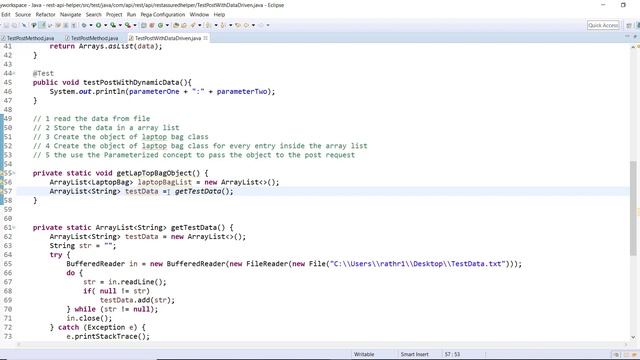Screen dimensions: 640x360
Task: Click the Open Task toolbar icon
Action: click(x=184, y=25)
